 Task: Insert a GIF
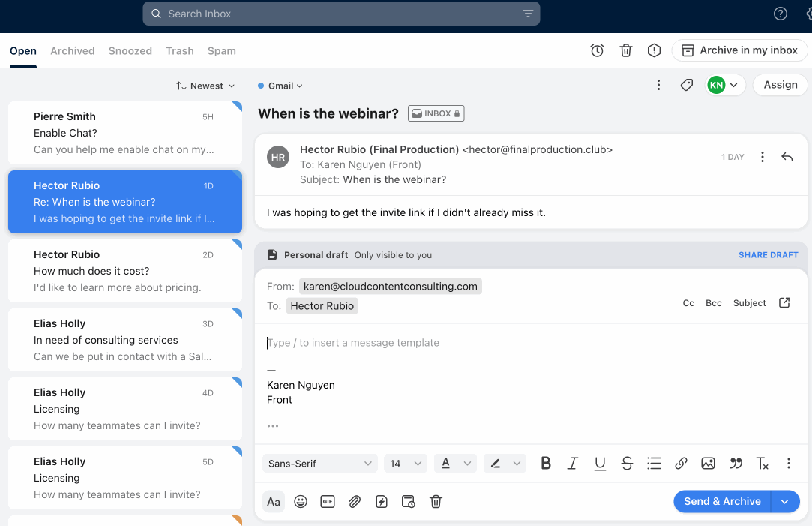pos(328,502)
